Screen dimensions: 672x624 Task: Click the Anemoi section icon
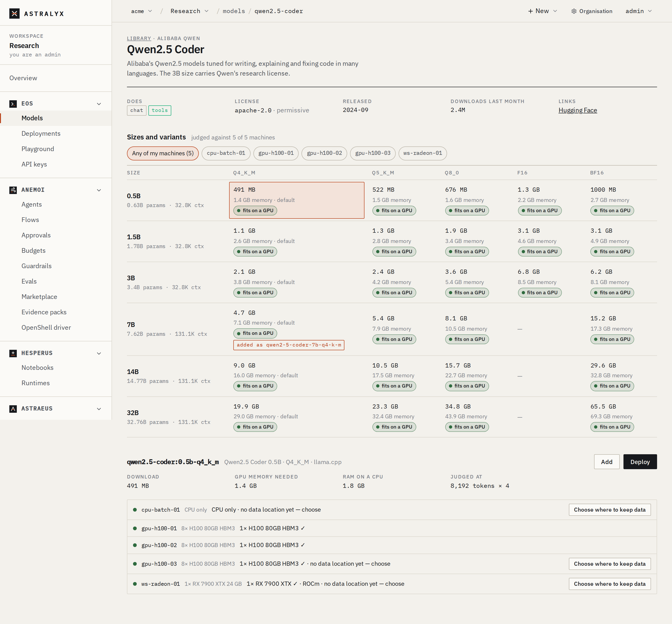(x=13, y=190)
